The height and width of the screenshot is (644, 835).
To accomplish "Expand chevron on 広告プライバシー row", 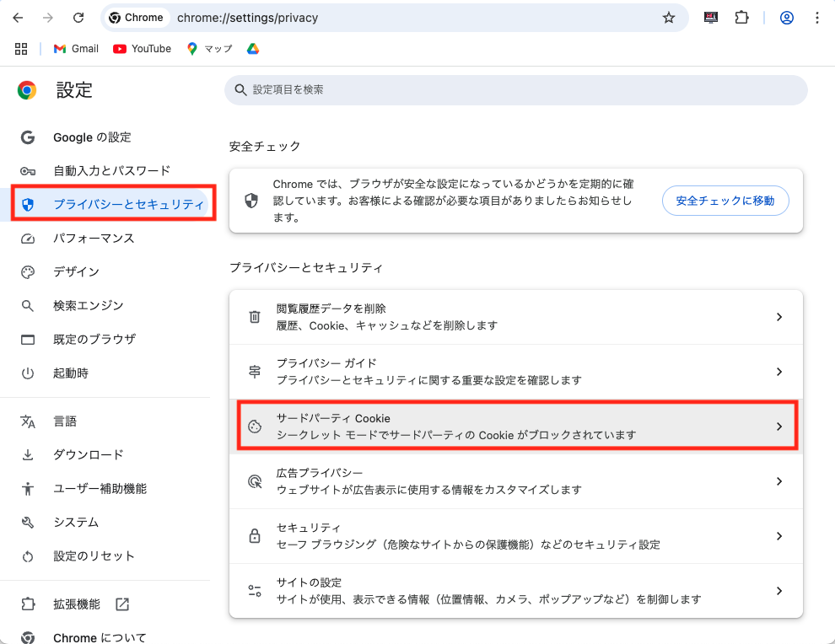I will click(x=779, y=481).
